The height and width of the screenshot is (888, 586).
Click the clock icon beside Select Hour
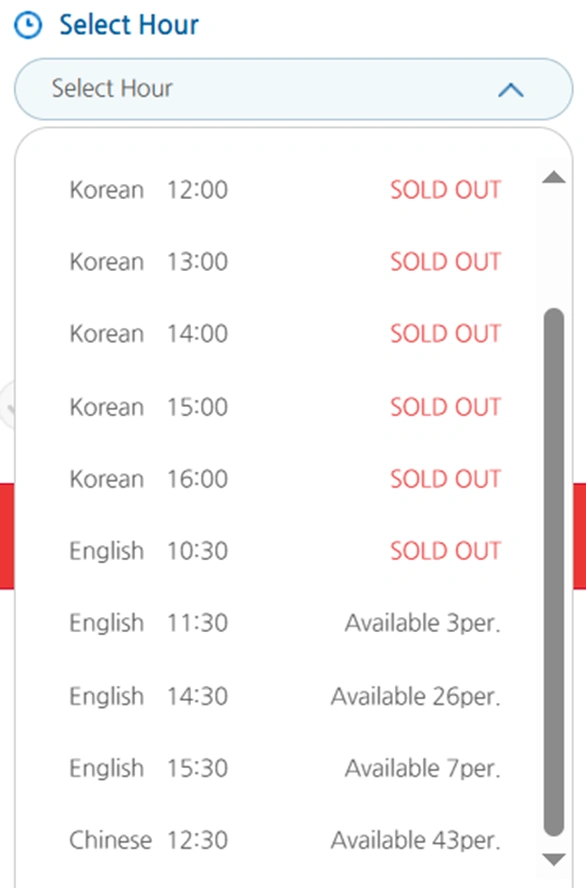tap(28, 25)
